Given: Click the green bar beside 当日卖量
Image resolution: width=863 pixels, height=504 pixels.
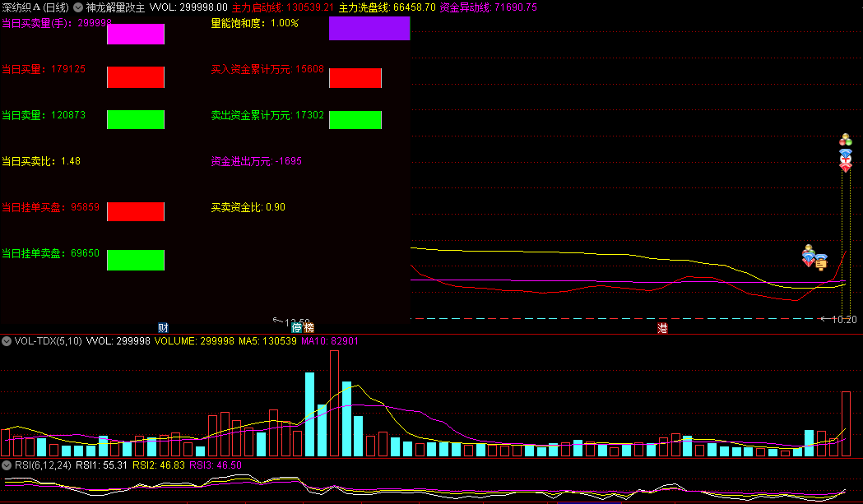Looking at the screenshot, I should pyautogui.click(x=136, y=119).
